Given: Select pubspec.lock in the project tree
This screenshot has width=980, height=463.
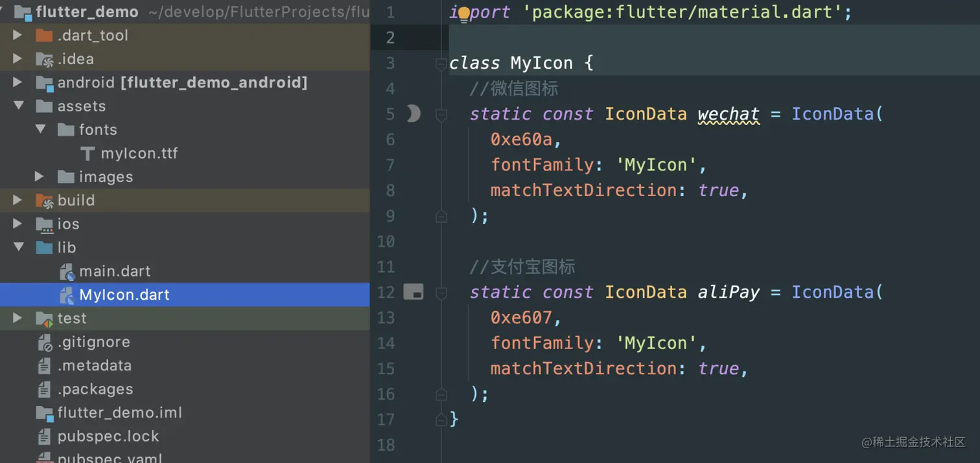Looking at the screenshot, I should point(108,436).
